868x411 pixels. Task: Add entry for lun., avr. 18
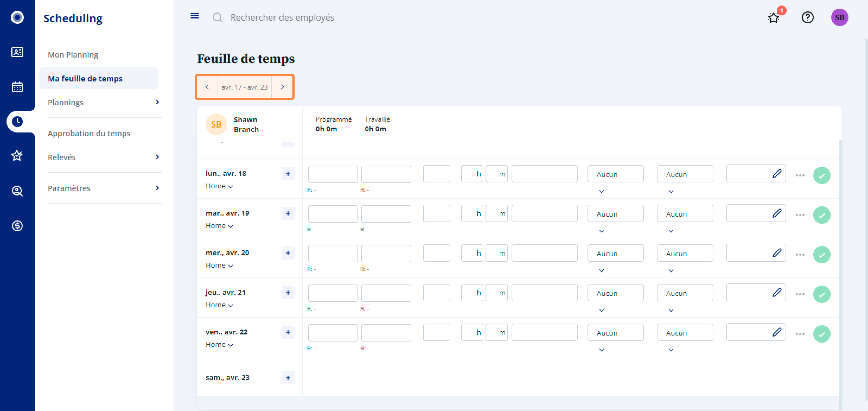tap(288, 174)
